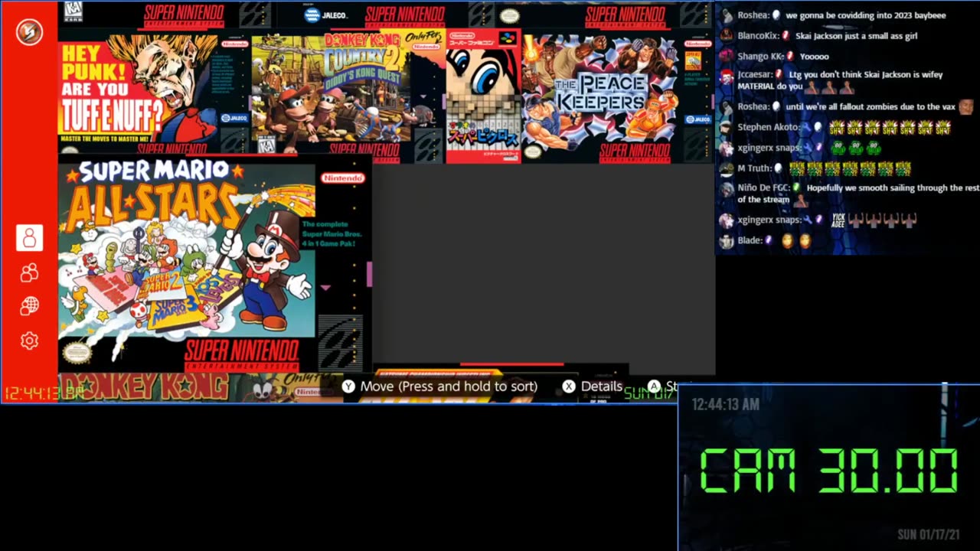This screenshot has width=980, height=551.
Task: Click M Truth's chat avatar
Action: click(x=727, y=168)
